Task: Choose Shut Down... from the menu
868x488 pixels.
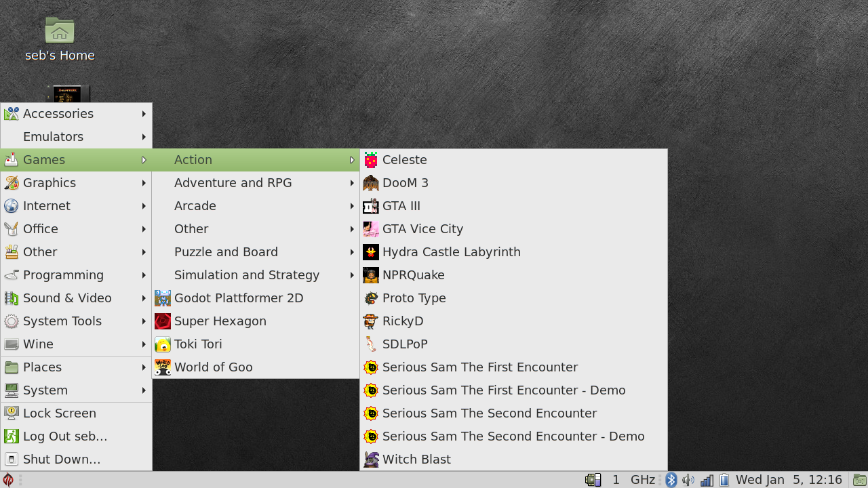Action: pos(62,460)
